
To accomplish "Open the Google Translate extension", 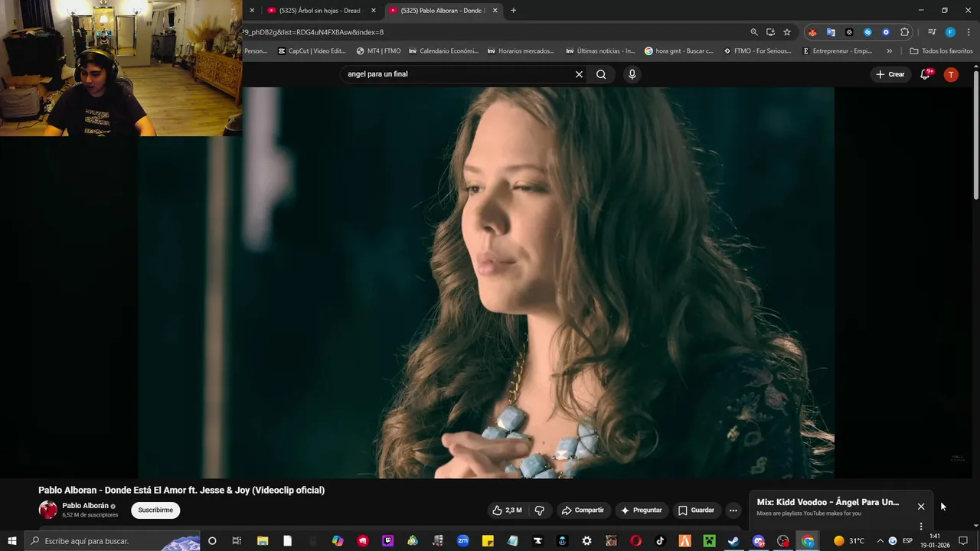I will (x=831, y=32).
